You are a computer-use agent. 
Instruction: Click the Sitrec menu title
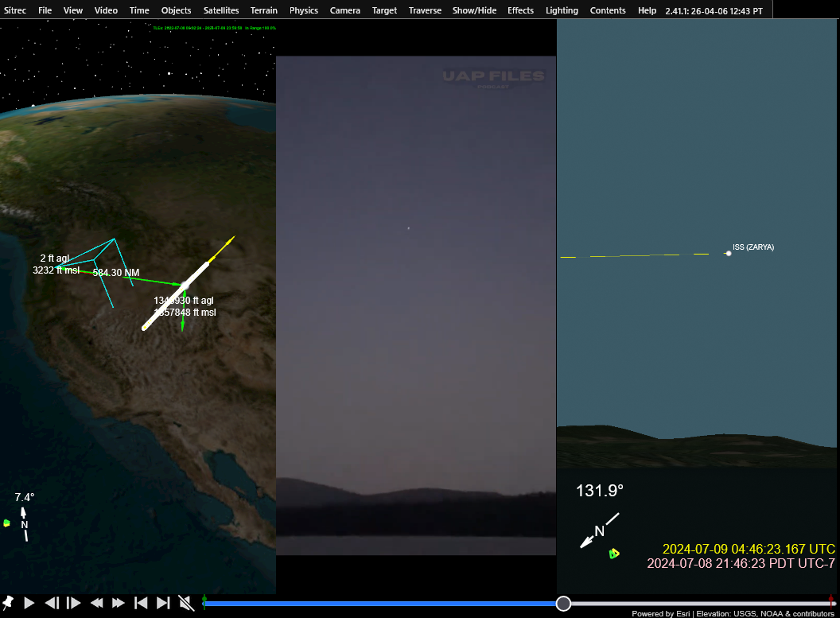16,10
